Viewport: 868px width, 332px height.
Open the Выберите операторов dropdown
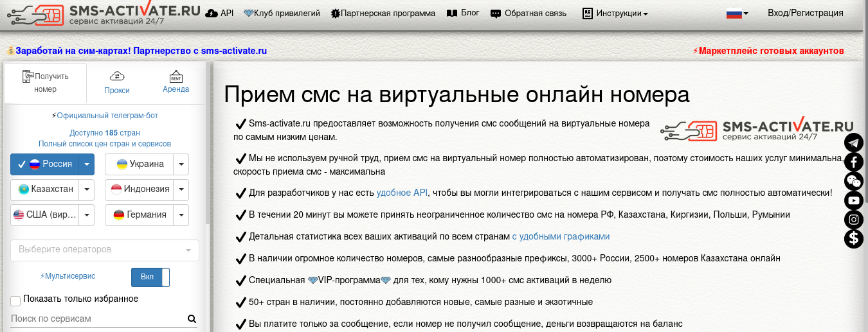[x=105, y=250]
